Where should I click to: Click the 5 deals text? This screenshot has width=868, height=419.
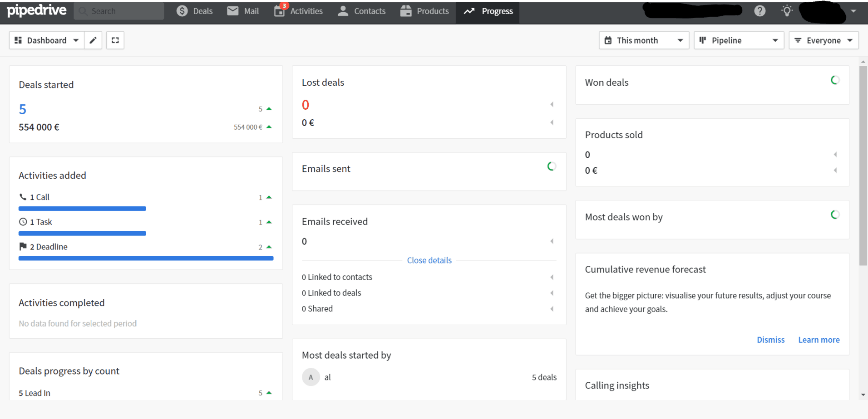544,377
